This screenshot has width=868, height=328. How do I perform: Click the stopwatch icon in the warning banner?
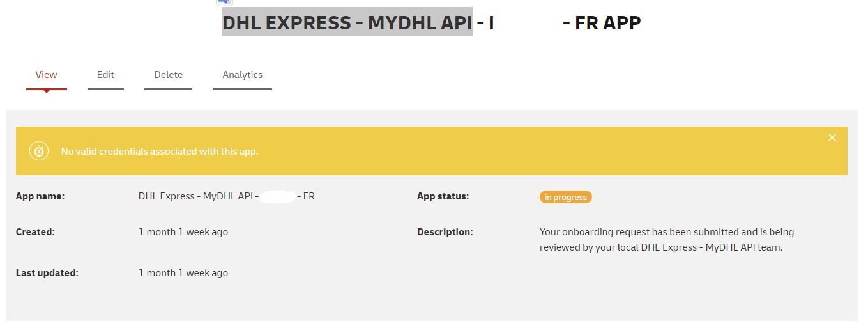point(39,152)
